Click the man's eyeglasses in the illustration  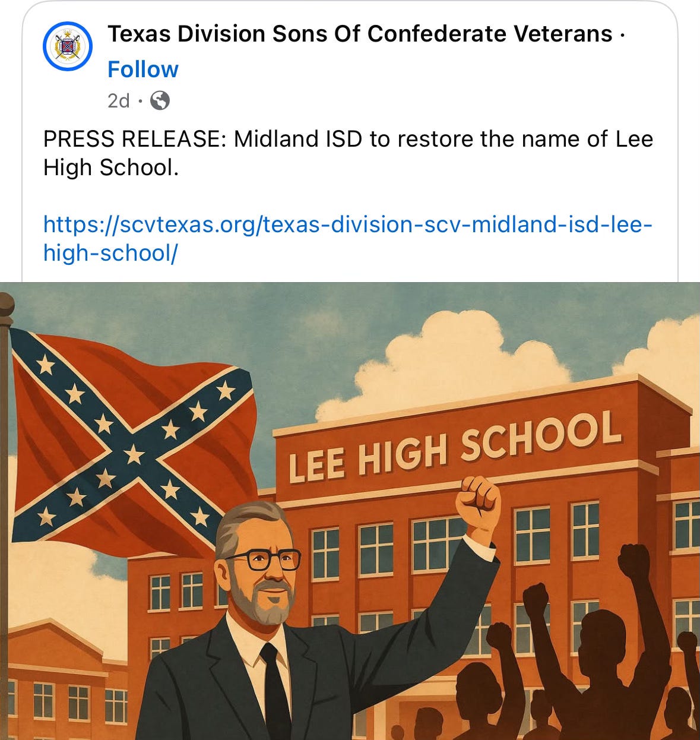263,559
